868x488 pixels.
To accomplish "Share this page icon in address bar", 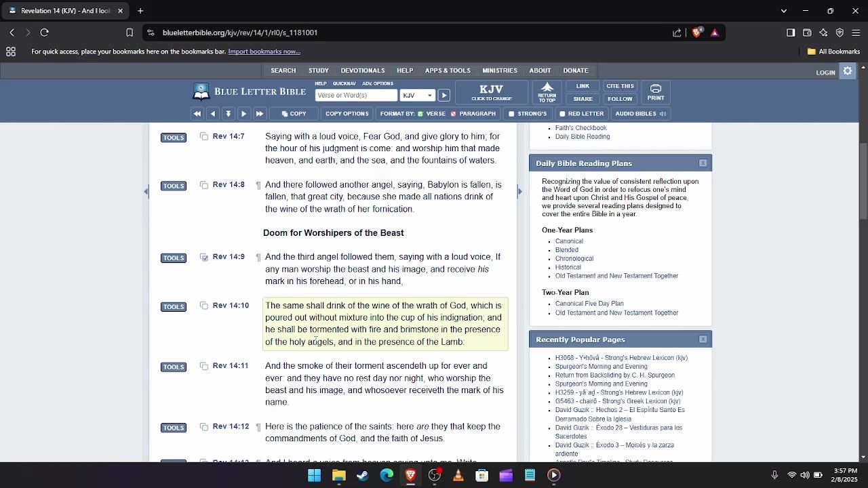I will click(677, 33).
